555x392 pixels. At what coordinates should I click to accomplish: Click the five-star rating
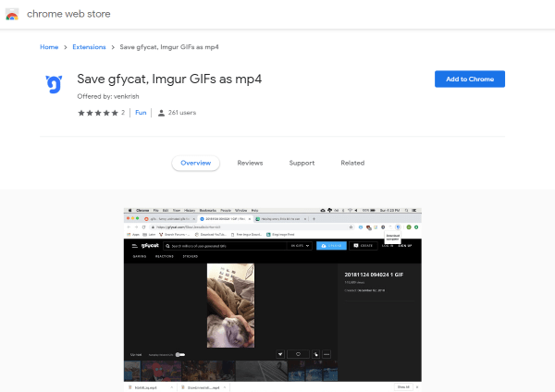point(98,113)
